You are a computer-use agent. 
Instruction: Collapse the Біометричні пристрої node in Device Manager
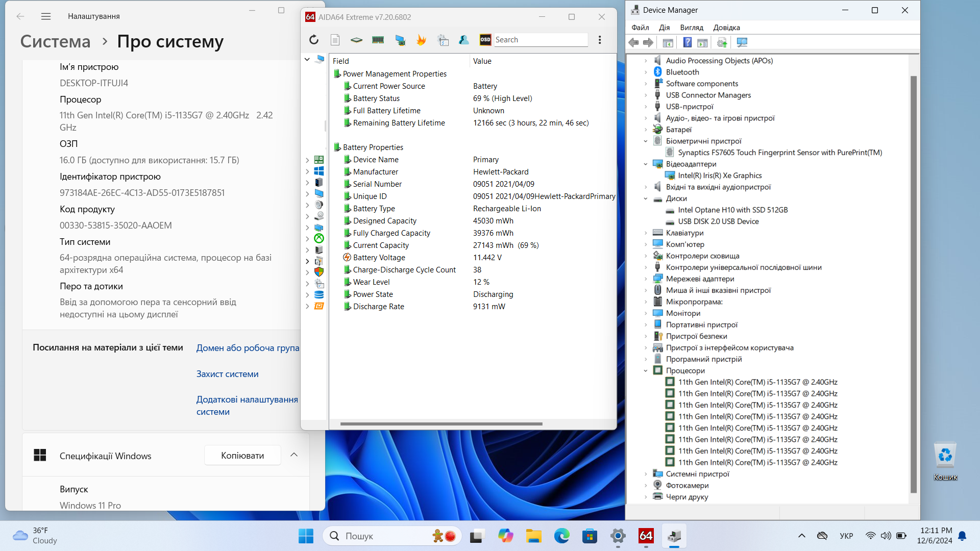646,141
